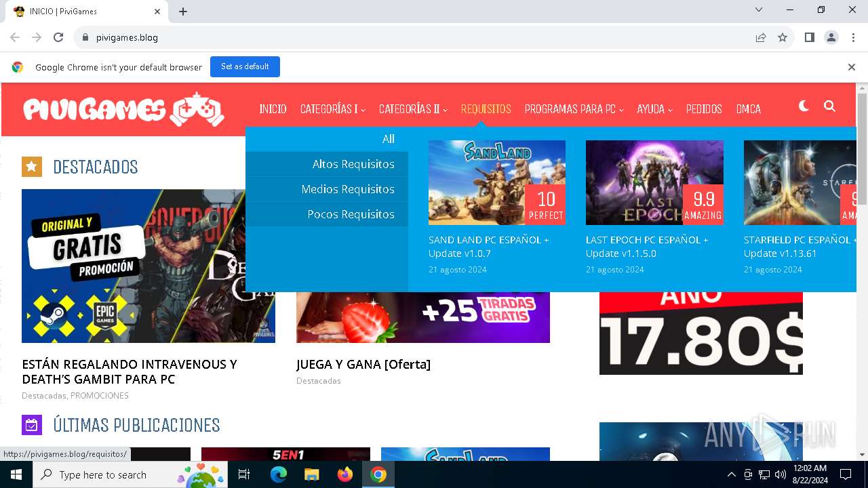Click the address bar URL

click(127, 37)
